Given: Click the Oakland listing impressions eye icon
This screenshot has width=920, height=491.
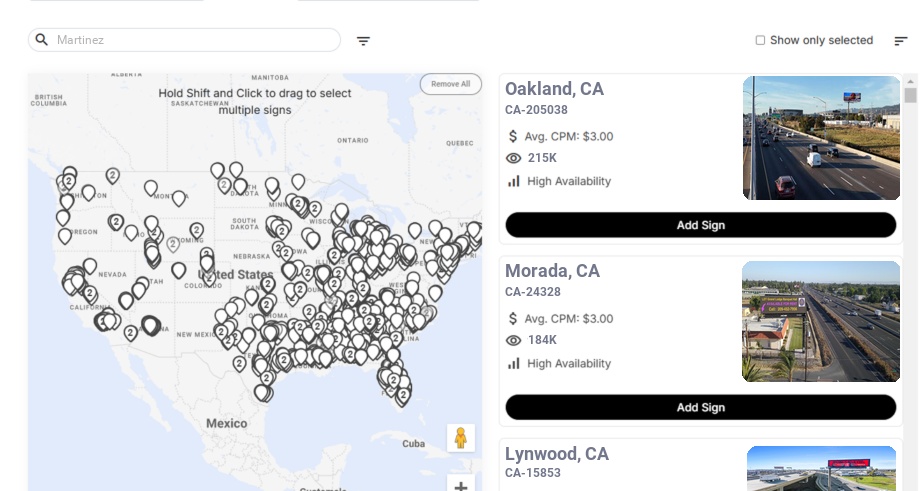Looking at the screenshot, I should coord(514,158).
